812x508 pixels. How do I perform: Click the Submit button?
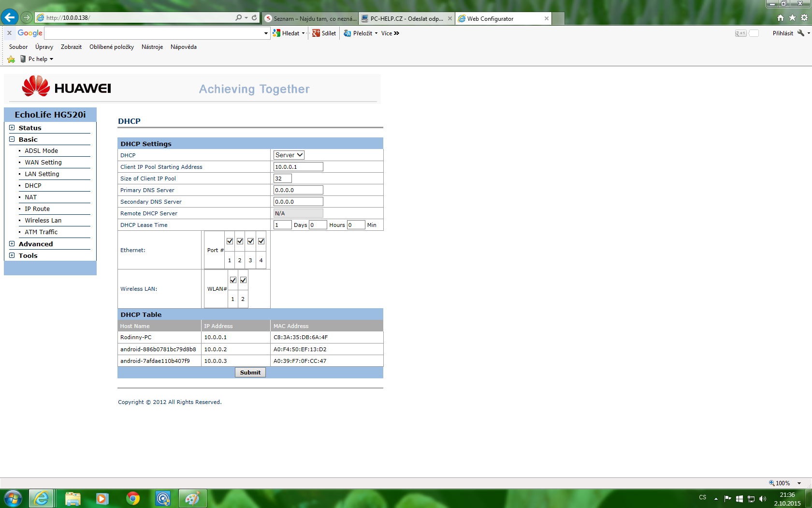(x=250, y=373)
